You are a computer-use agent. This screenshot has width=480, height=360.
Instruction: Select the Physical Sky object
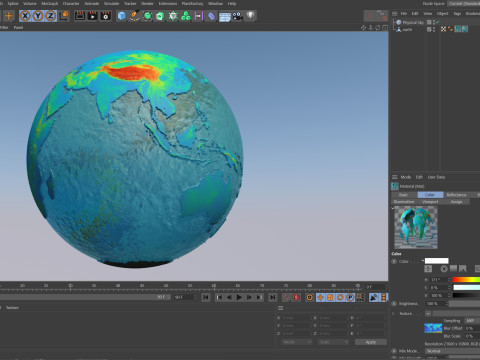pos(413,22)
